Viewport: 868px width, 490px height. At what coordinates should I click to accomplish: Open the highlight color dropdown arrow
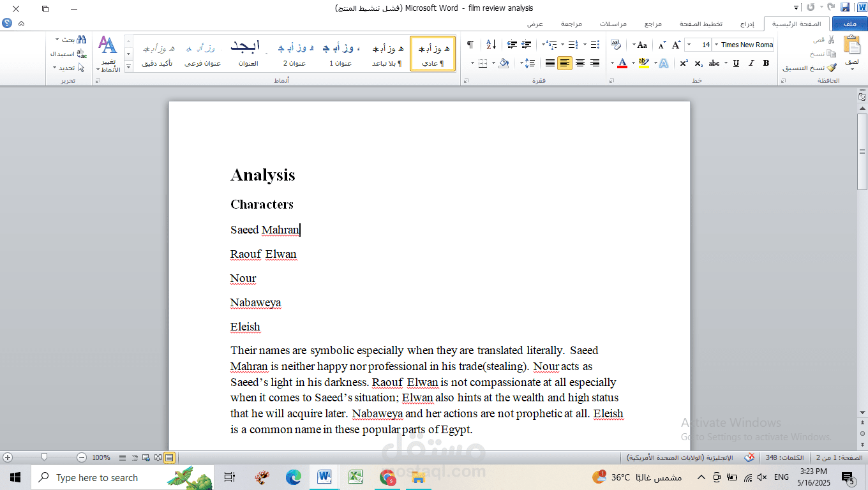[x=633, y=63]
